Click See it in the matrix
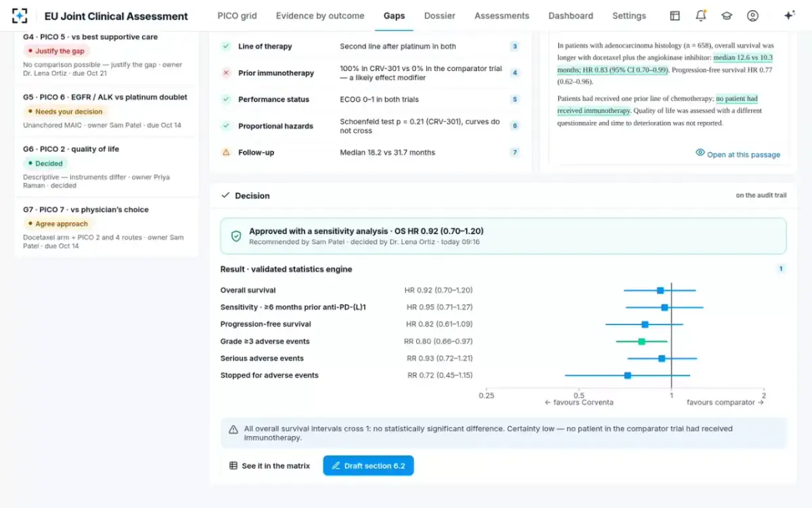 tap(269, 465)
